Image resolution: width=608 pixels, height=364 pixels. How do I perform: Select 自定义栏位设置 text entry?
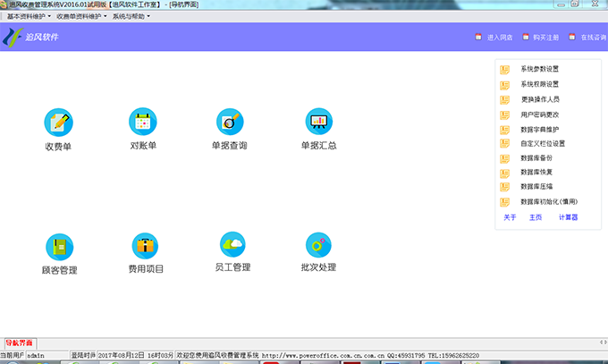coord(543,144)
